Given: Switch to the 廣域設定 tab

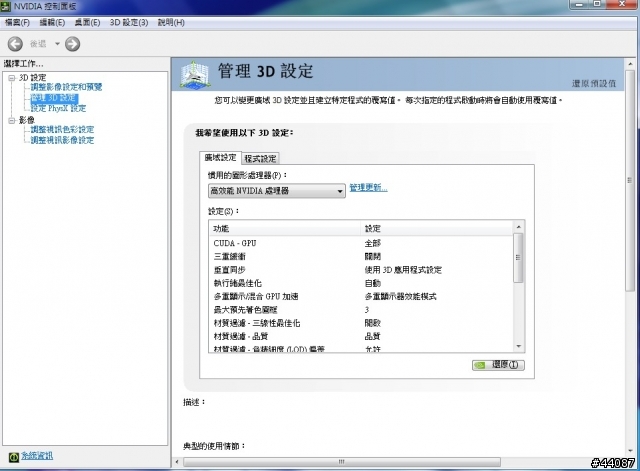Looking at the screenshot, I should coord(220,158).
